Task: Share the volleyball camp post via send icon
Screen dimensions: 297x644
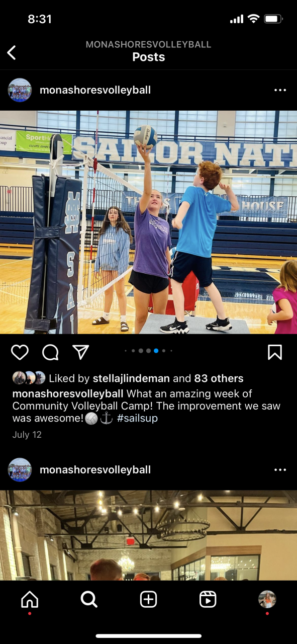Action: pyautogui.click(x=81, y=352)
